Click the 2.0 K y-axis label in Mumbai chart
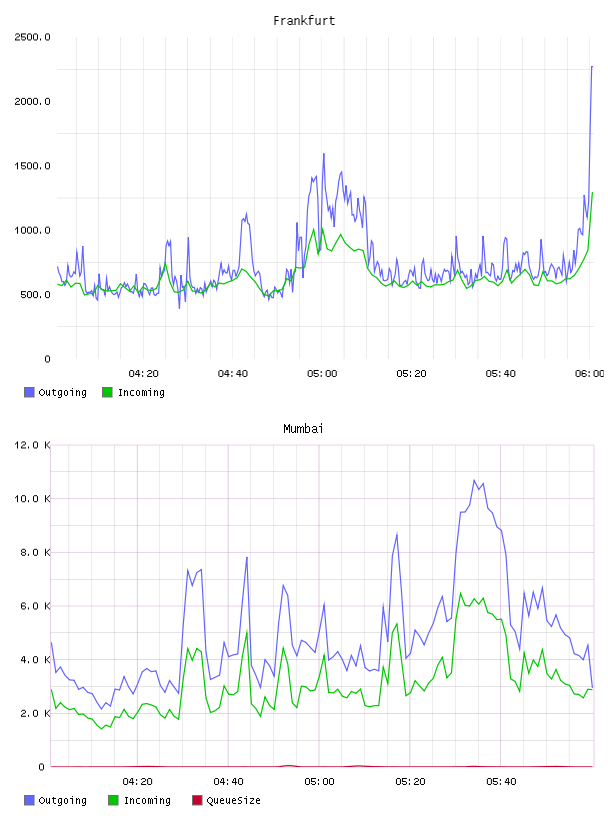This screenshot has width=608, height=816. coord(35,713)
